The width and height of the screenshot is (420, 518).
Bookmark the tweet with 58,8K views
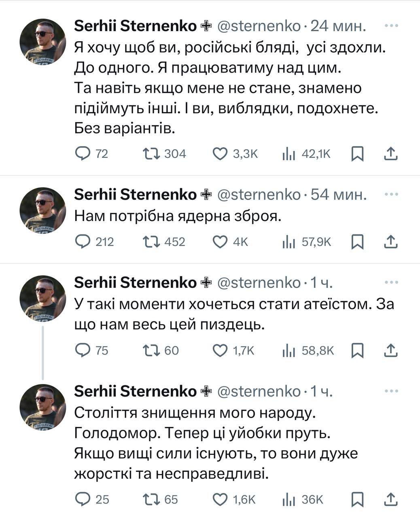tap(357, 350)
